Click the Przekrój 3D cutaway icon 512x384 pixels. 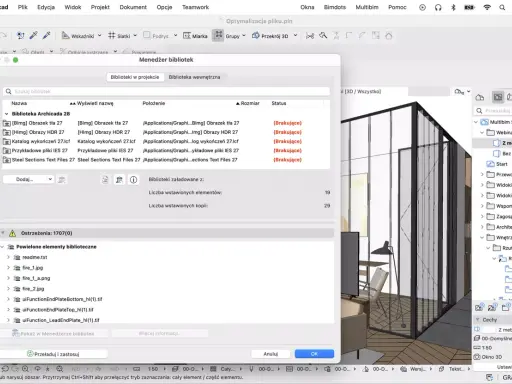256,35
